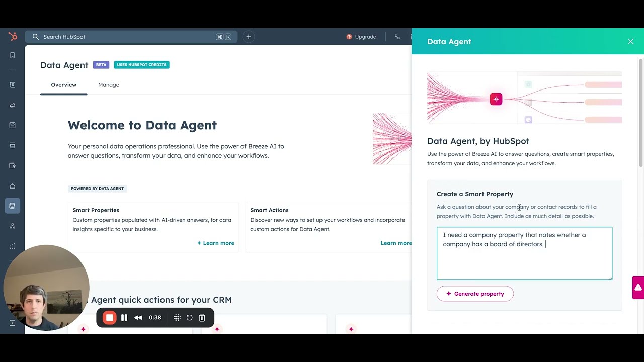Click the search magnifier icon
The width and height of the screenshot is (644, 362).
(x=36, y=37)
